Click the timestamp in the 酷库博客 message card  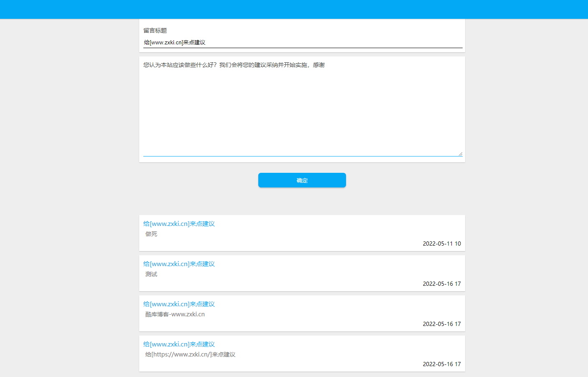click(441, 324)
